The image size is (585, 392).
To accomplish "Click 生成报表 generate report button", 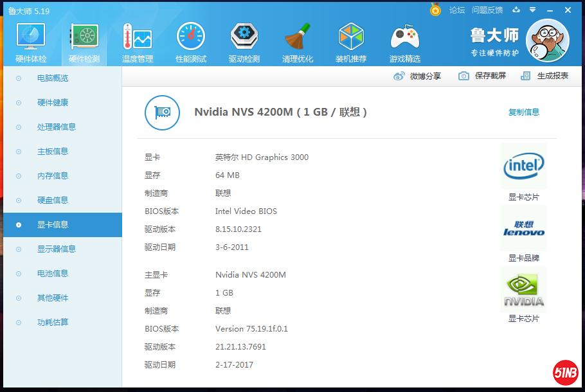I will (544, 76).
